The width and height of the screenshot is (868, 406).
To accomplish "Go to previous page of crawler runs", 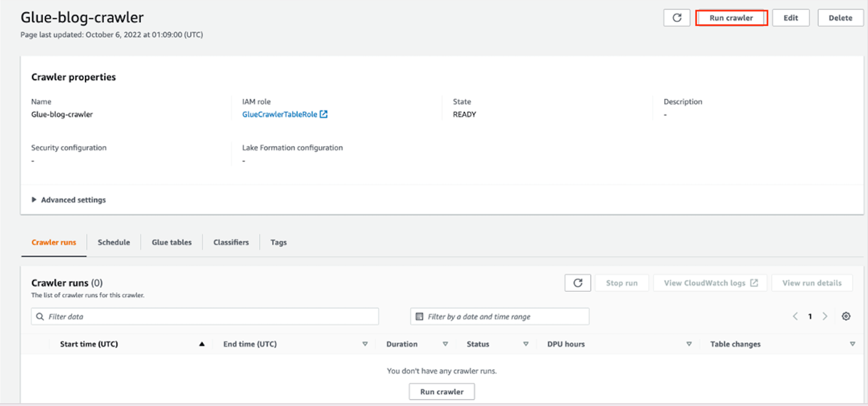I will (x=795, y=316).
